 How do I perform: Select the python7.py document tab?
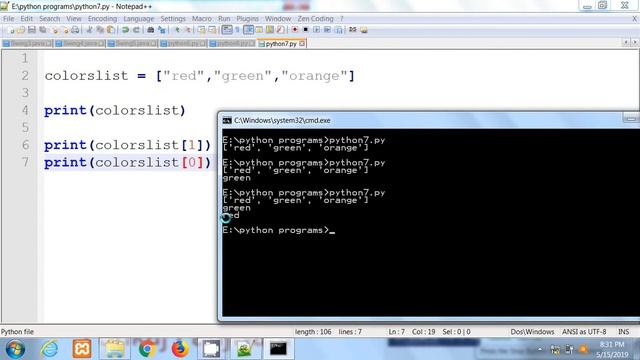281,43
